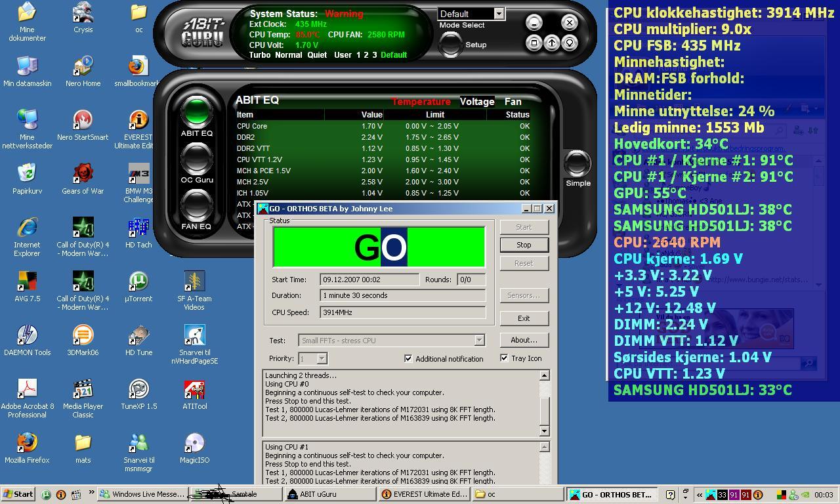Screen dimensions: 840x504
Task: Enable Additional notification checkbox in ORTHOS
Action: pyautogui.click(x=408, y=358)
